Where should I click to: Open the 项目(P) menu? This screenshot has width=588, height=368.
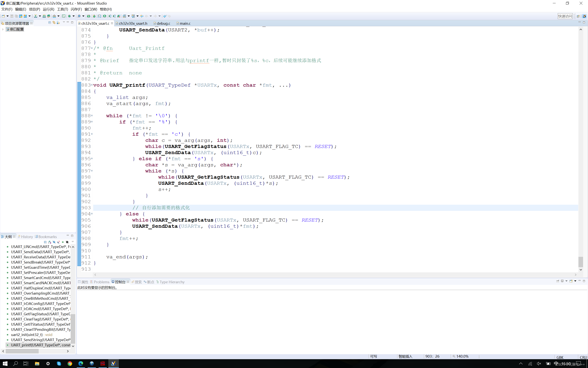[x=34, y=9]
